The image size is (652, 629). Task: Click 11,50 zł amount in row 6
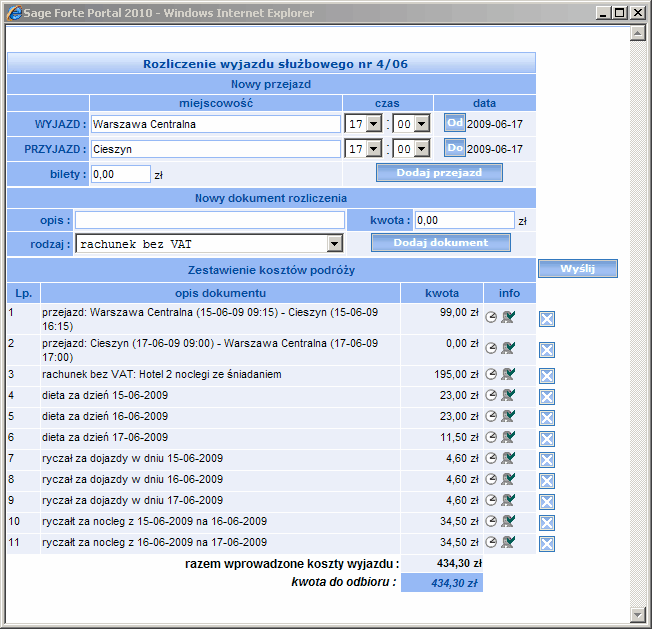pos(459,437)
